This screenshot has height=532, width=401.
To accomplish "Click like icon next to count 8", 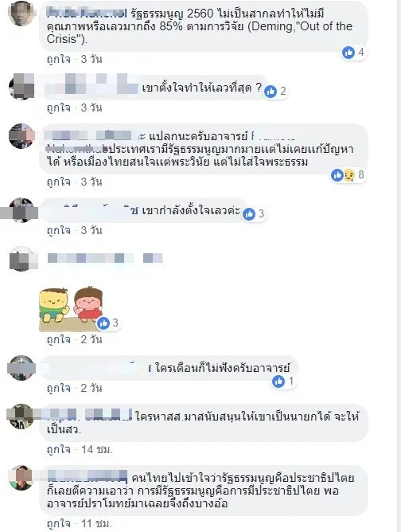I will click(337, 175).
